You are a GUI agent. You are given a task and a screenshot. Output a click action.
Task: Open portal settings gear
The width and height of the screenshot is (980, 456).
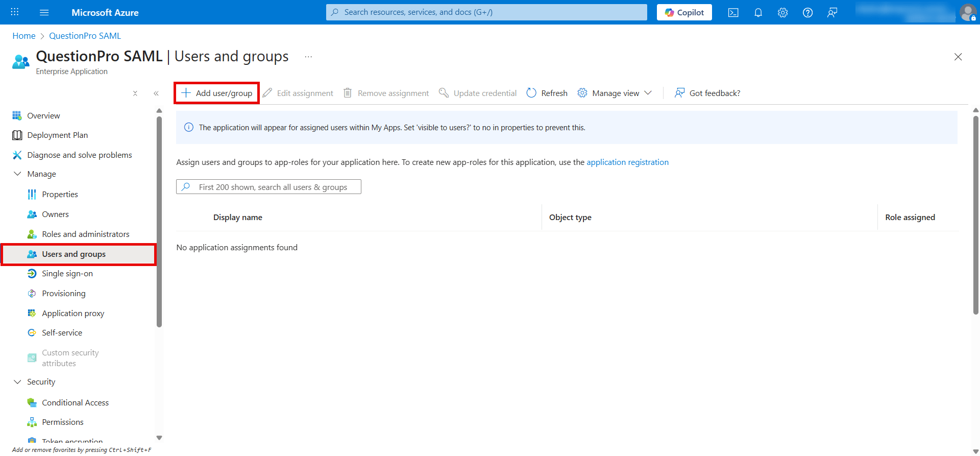pos(783,12)
